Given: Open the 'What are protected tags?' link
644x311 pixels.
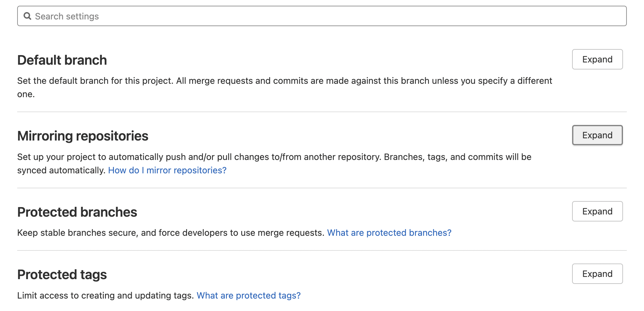Looking at the screenshot, I should pos(248,295).
